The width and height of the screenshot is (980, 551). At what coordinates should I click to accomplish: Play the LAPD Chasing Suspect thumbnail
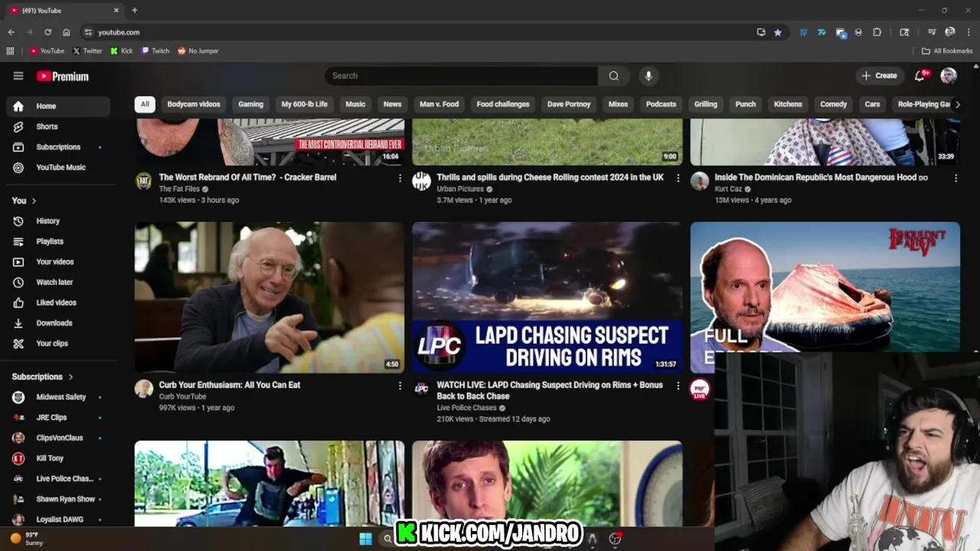pos(547,297)
